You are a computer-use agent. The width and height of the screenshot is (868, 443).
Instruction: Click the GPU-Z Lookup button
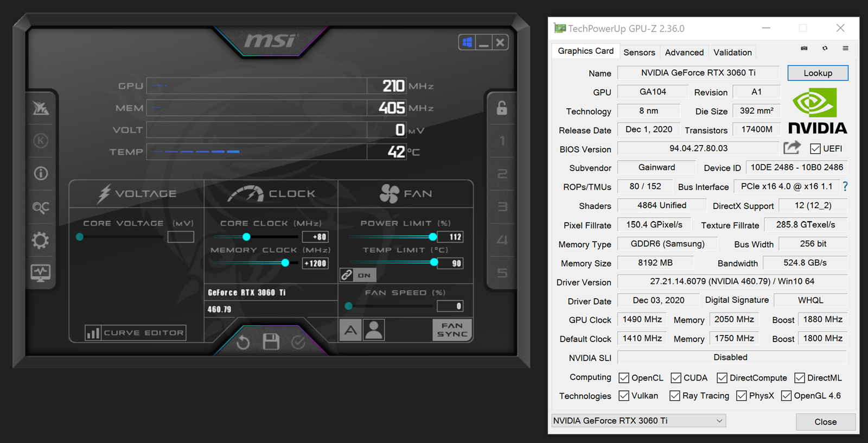pos(818,73)
